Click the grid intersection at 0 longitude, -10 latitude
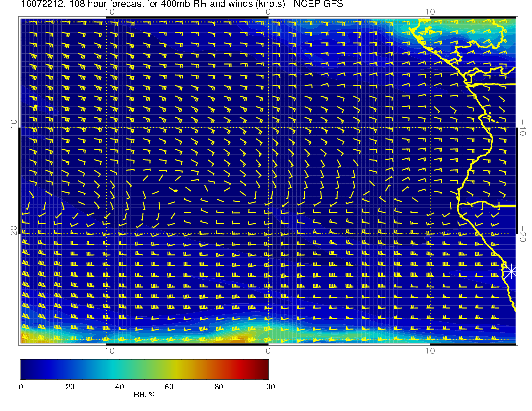Screen dimensions: 532x411 [268, 128]
